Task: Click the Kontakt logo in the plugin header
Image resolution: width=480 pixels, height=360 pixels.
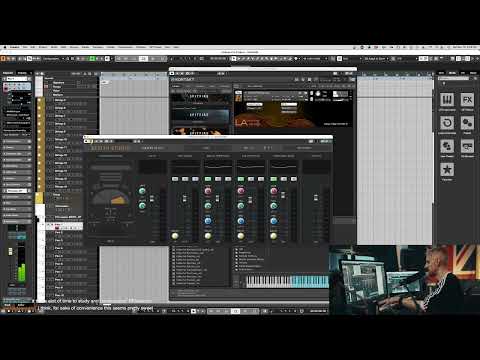Action: [182, 79]
